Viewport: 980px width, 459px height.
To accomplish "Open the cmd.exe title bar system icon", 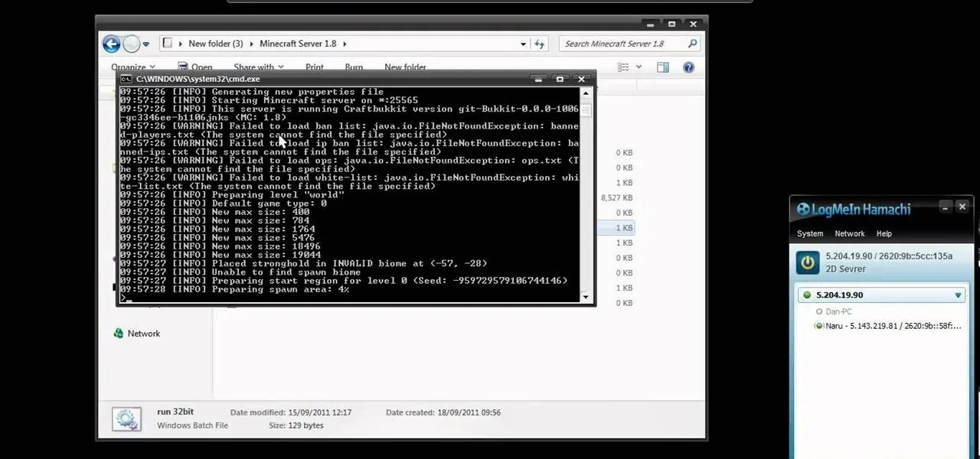I will (x=126, y=79).
